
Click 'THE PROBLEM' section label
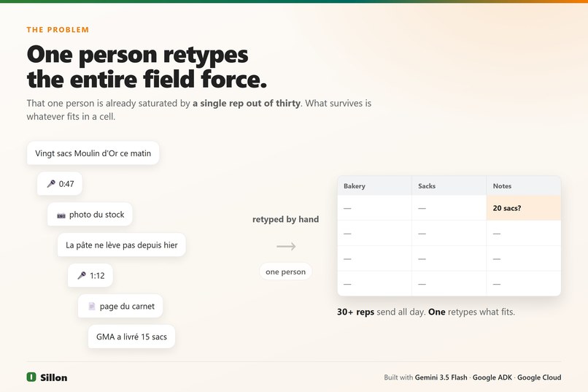(58, 30)
